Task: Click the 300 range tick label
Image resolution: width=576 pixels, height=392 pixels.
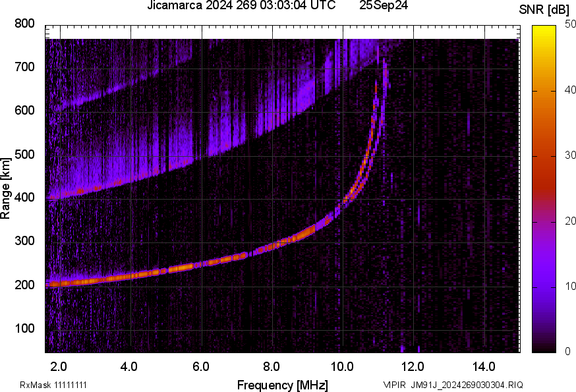Action: coord(24,240)
